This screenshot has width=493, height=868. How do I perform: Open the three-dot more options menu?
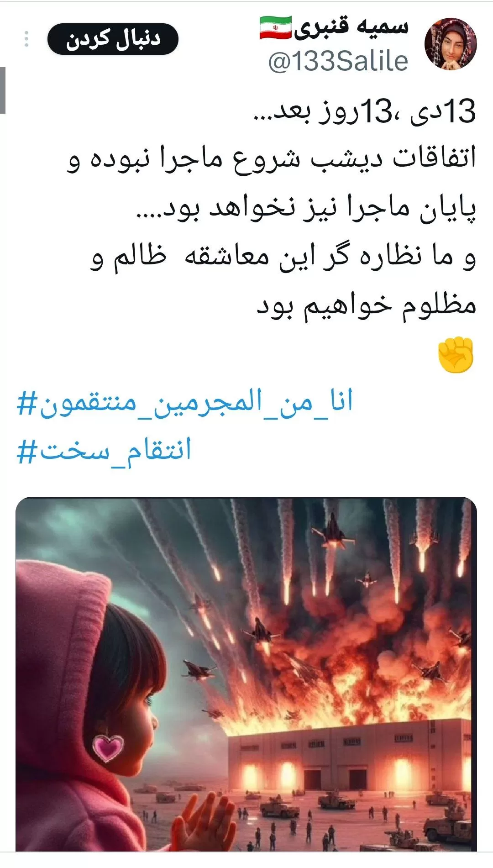26,39
